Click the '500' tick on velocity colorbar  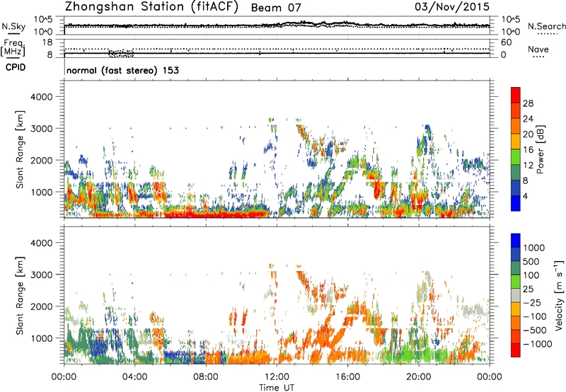(531, 261)
